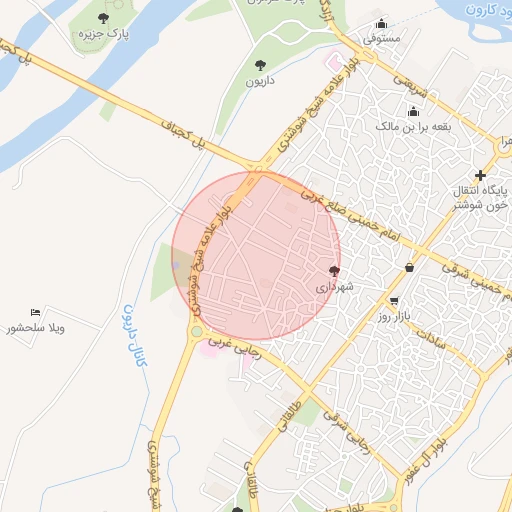
Task: Click the رجایی غربی street label
Action: [x=235, y=348]
